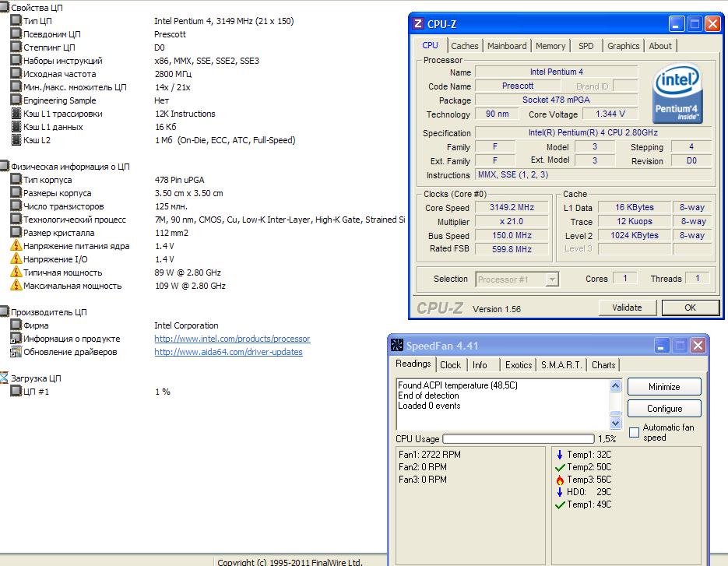Enable the Automatic fan speed checkbox
Screen dimensions: 728x566
click(x=634, y=432)
